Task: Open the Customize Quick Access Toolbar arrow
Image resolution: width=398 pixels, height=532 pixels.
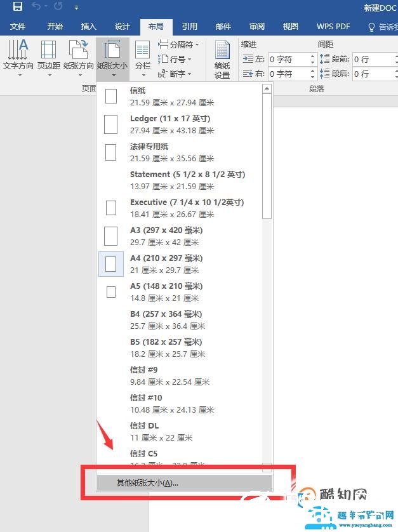Action: pyautogui.click(x=76, y=7)
